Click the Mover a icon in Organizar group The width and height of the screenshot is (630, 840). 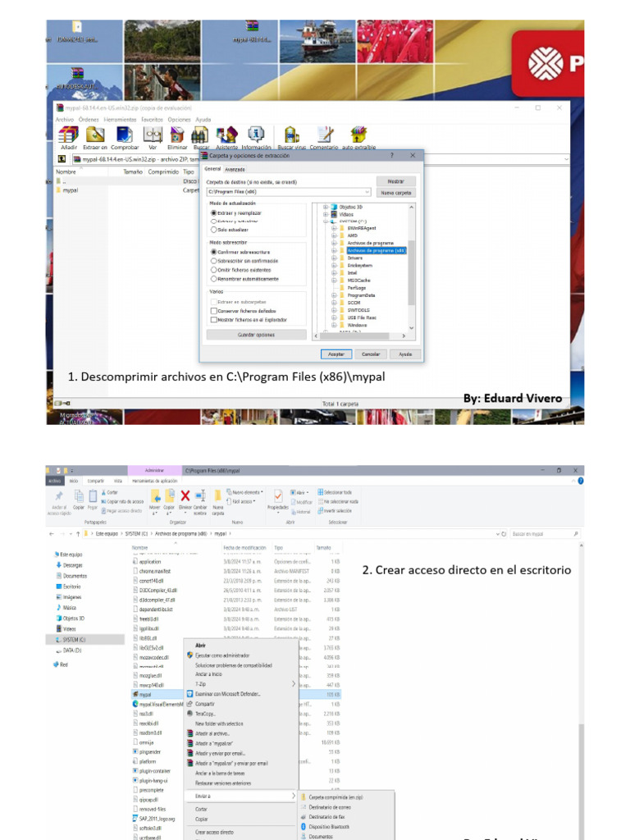pyautogui.click(x=155, y=495)
